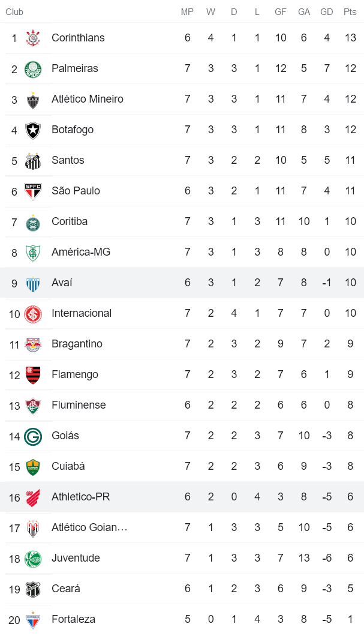Screen dimensions: 364x639
Task: Click the Pts column header
Action: 350,12
